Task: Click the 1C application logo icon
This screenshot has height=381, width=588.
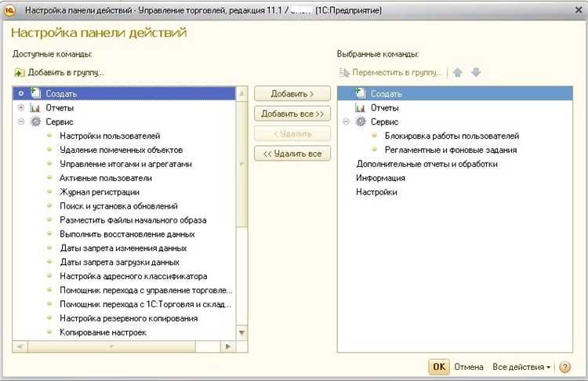Action: click(9, 10)
